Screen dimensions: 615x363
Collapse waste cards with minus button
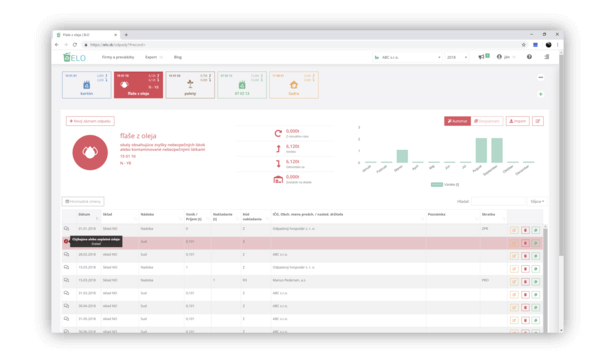(540, 78)
